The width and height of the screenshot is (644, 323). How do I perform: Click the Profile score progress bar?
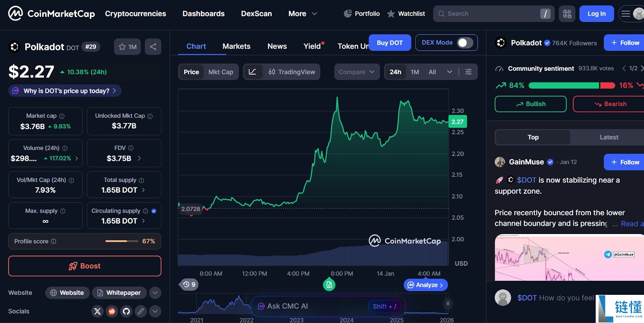[x=122, y=241]
